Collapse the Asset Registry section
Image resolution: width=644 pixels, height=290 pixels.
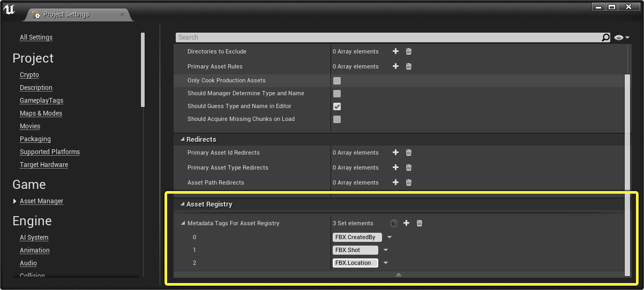(182, 204)
